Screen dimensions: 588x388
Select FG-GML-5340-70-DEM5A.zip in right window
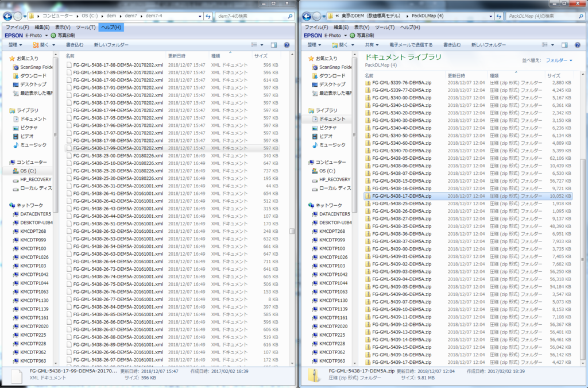point(468,151)
